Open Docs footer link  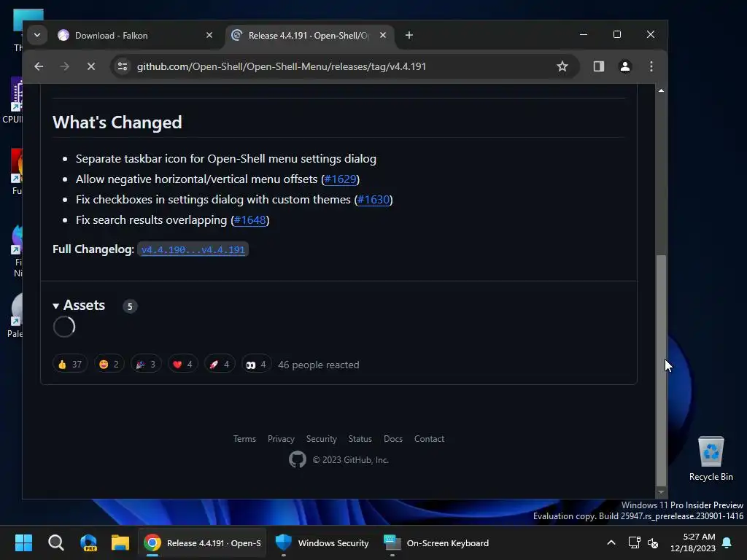[x=393, y=439]
